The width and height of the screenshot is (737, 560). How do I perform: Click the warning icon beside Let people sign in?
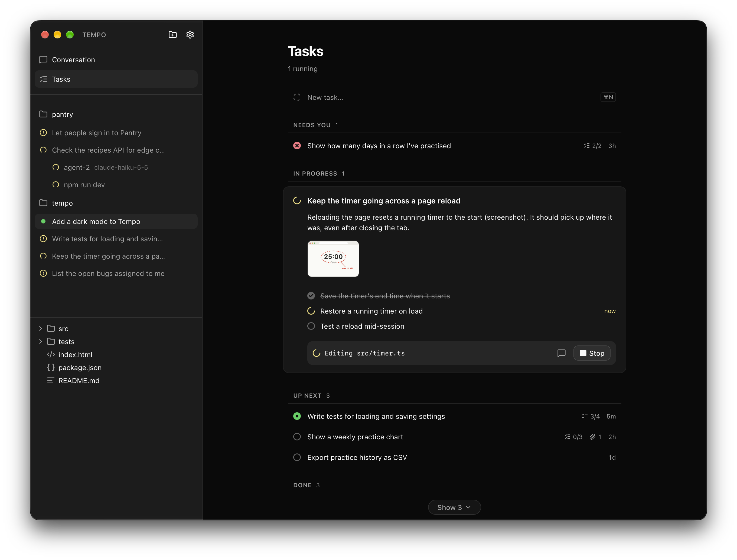[43, 133]
